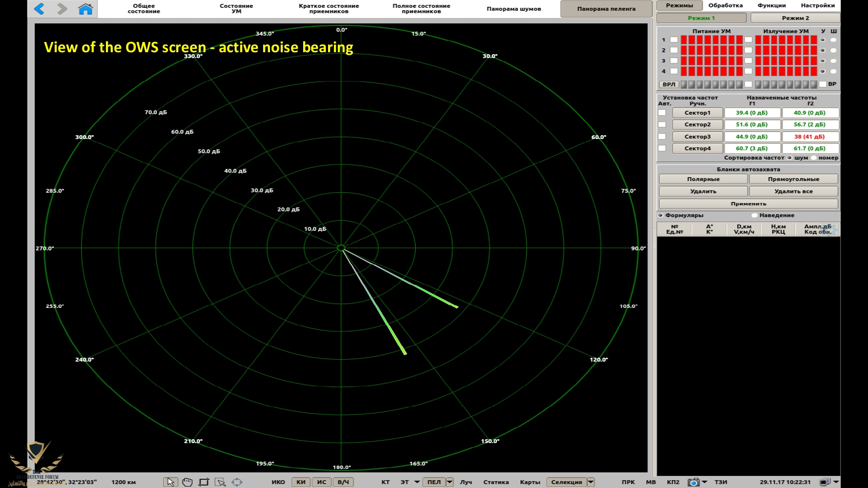Open Общее состояние tab
868x488 pixels.
144,9
